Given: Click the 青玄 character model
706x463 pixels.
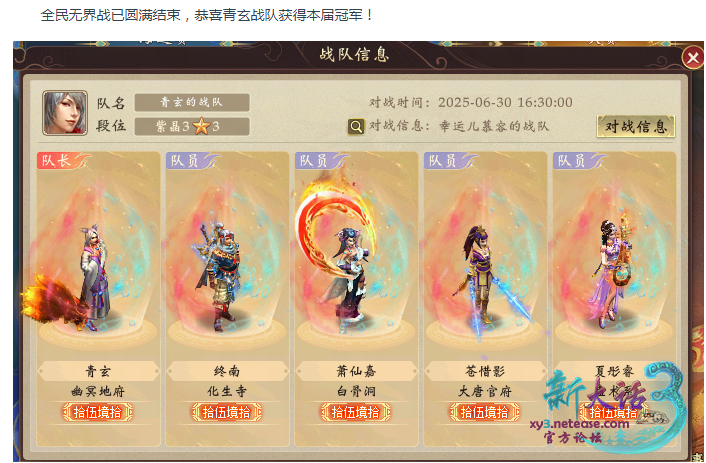Looking at the screenshot, I should (94, 277).
